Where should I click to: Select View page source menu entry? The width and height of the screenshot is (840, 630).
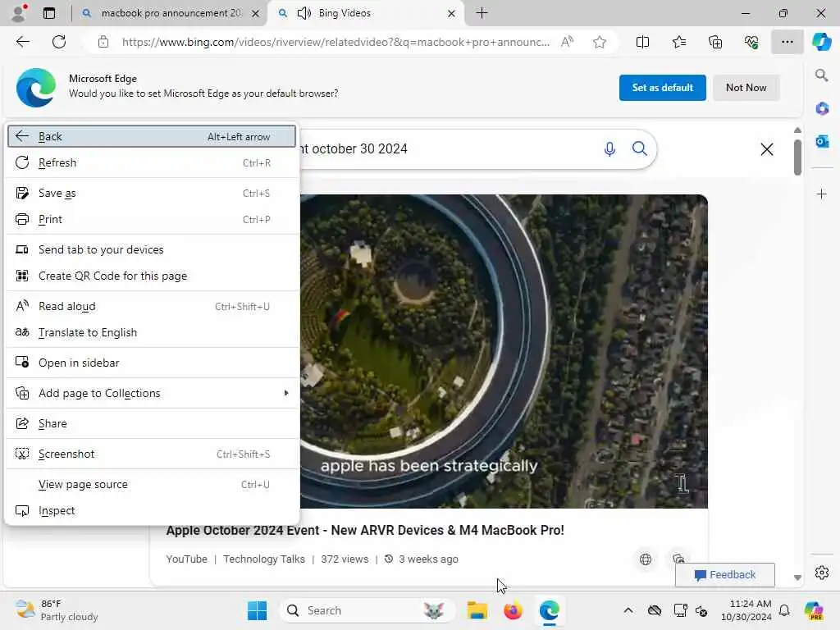click(x=152, y=484)
